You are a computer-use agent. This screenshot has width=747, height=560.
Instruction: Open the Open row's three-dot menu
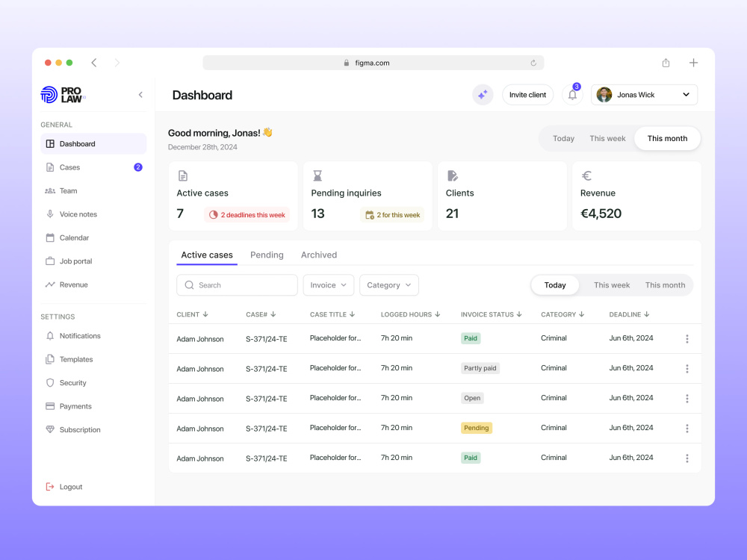point(687,399)
